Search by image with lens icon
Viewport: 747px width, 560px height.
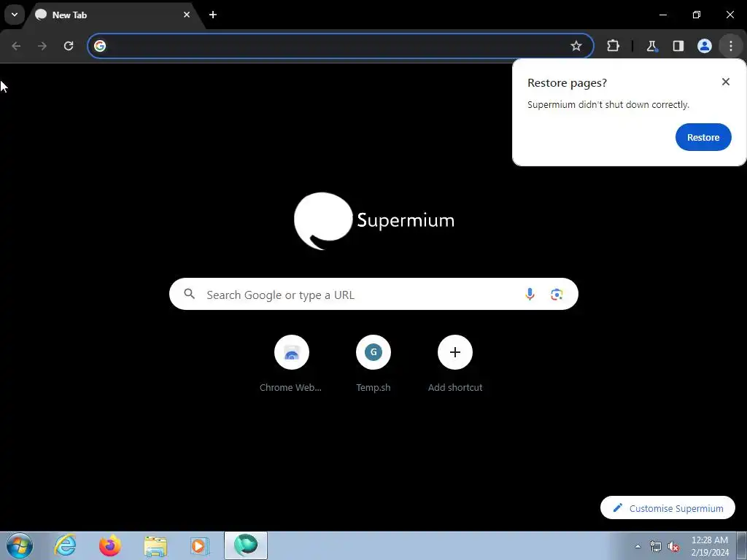[557, 295]
